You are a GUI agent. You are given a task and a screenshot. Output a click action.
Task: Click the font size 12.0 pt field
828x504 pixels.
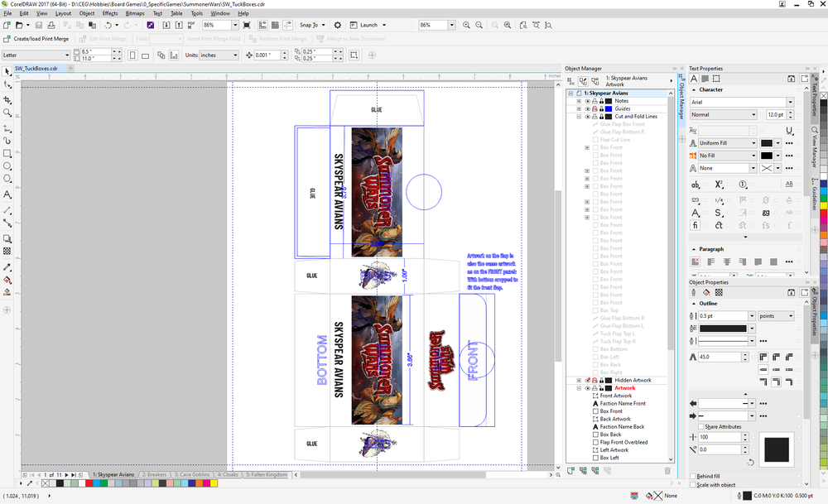point(776,114)
